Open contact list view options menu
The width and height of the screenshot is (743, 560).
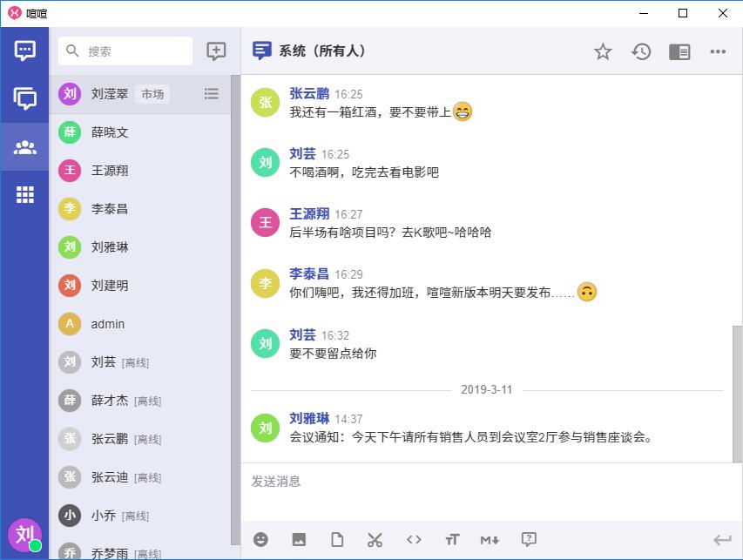coord(211,94)
